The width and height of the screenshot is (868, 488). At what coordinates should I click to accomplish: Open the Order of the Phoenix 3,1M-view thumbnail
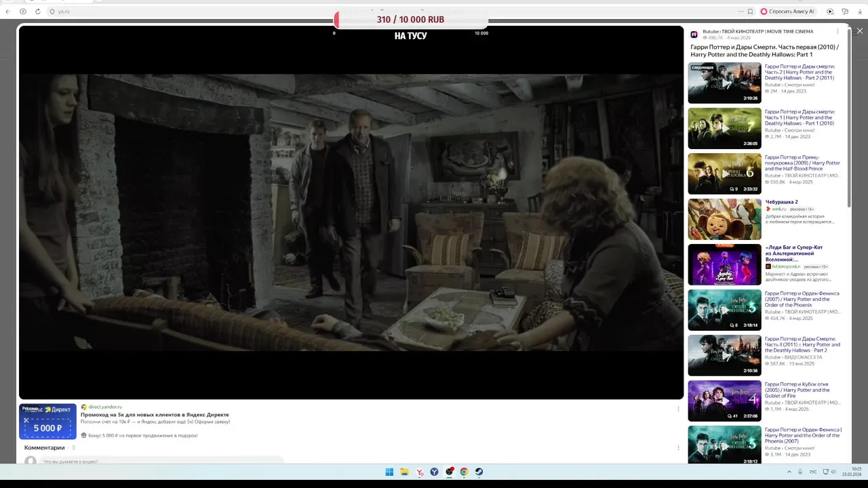[724, 445]
